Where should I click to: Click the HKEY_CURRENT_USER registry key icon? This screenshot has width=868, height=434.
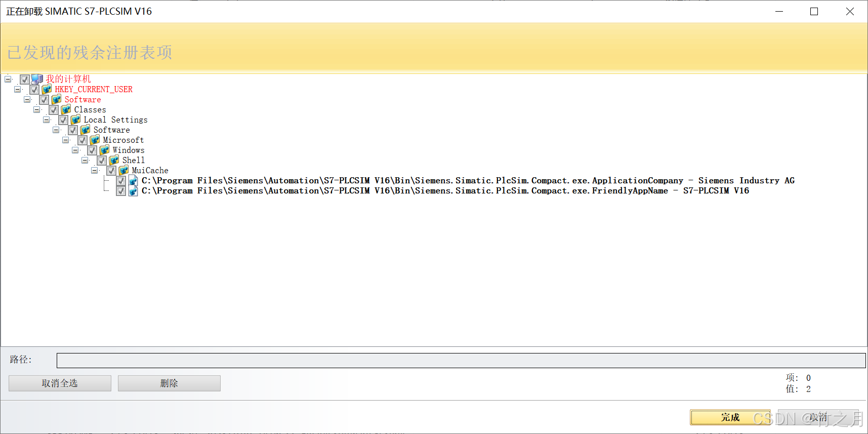pos(47,89)
